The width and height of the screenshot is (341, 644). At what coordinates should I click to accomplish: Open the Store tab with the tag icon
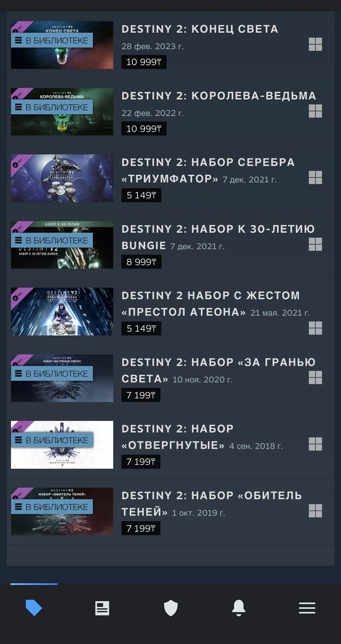[34, 608]
